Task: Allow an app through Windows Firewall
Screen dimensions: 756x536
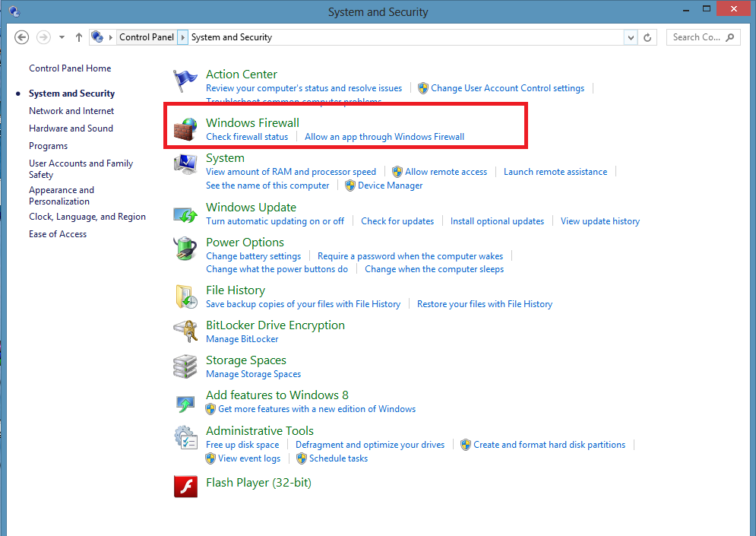Action: (x=384, y=137)
